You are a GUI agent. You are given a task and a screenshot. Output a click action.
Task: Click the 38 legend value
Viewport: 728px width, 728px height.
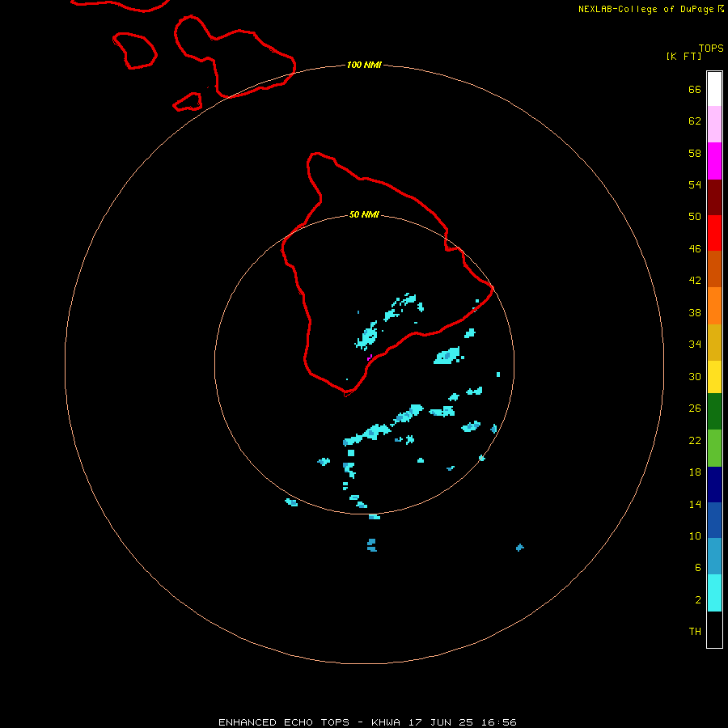695,313
